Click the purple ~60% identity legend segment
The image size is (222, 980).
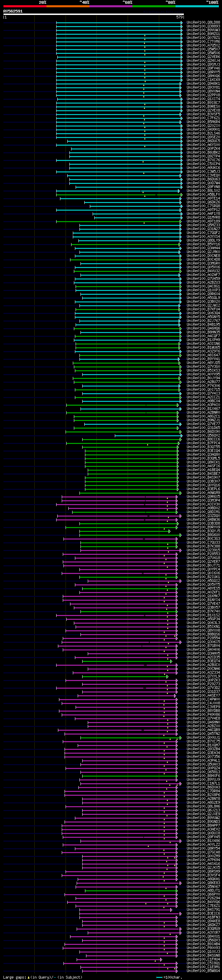pos(111,6)
